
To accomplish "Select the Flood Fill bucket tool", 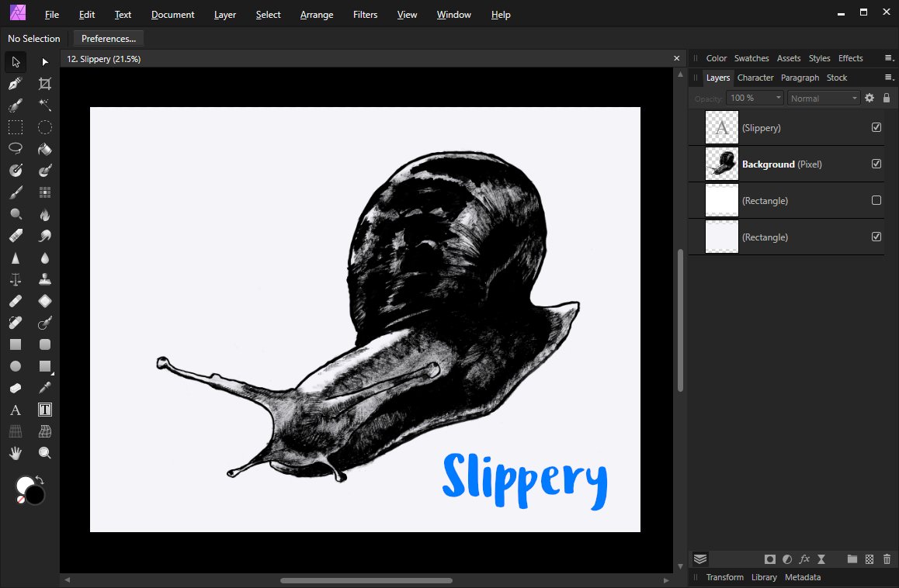I will point(45,149).
